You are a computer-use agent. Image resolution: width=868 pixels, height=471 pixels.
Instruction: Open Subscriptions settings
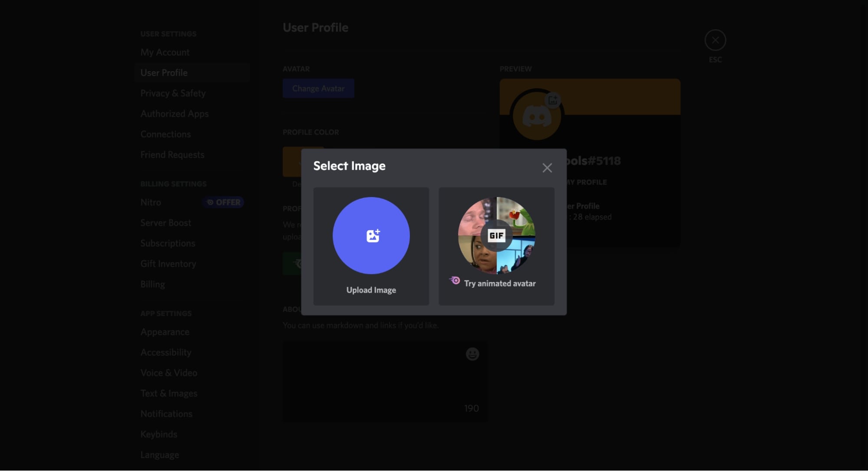coord(192,243)
